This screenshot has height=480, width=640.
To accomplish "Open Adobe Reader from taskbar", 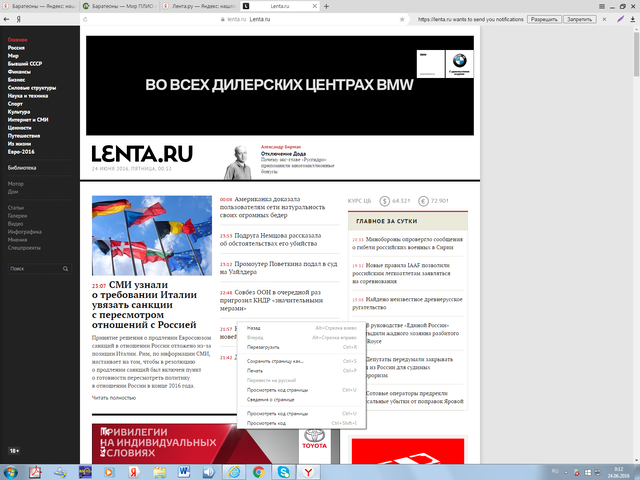I will point(35,472).
